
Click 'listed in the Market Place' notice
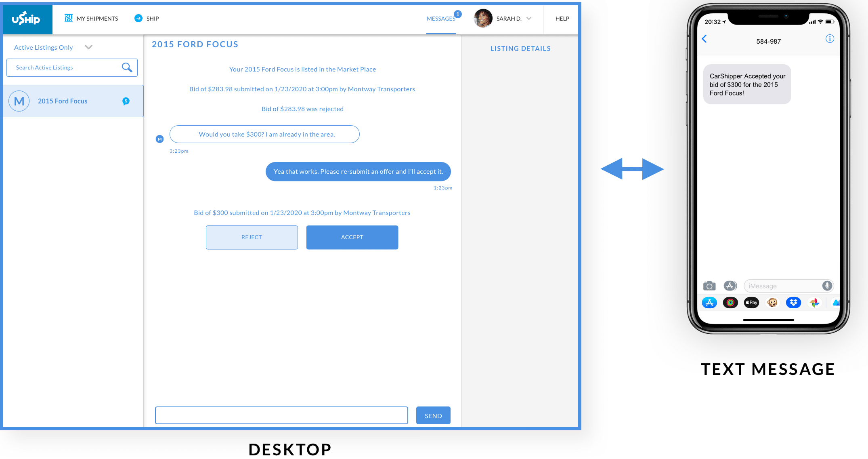click(x=302, y=69)
